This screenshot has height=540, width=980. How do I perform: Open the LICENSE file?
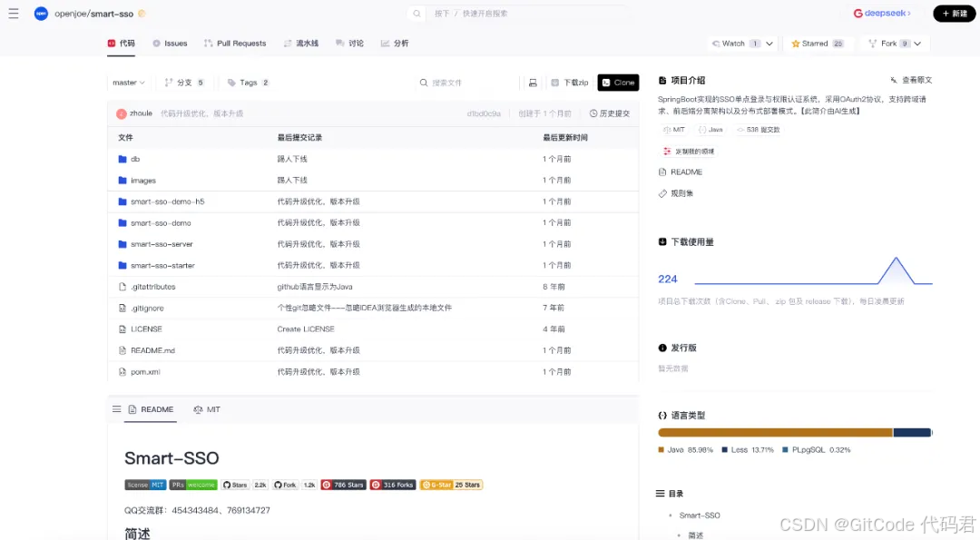146,329
